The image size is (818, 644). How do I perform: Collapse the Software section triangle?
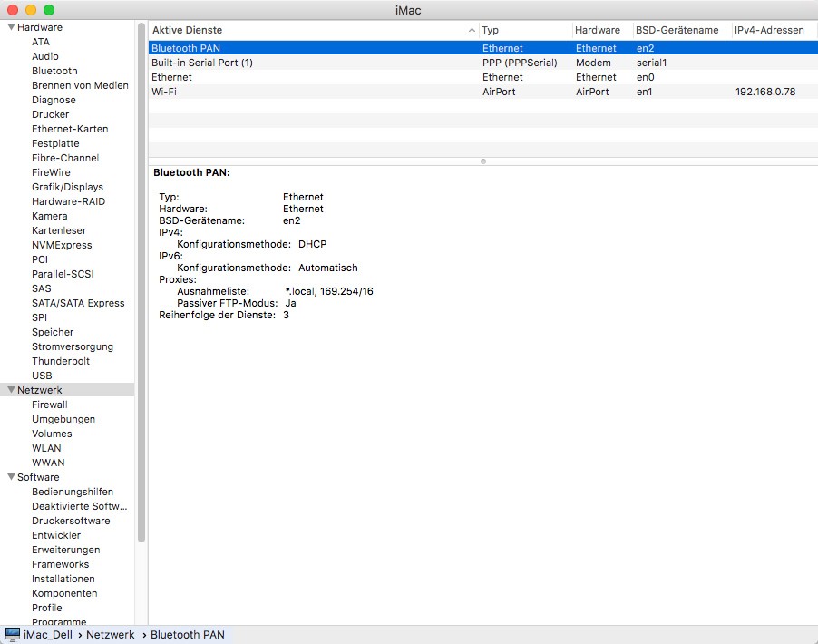pyautogui.click(x=11, y=477)
